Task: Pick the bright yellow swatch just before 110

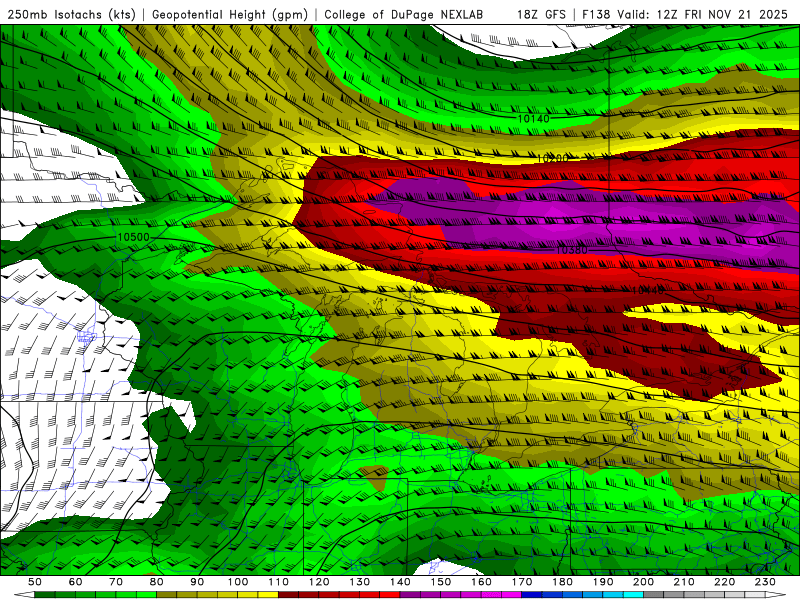Action: 268,595
